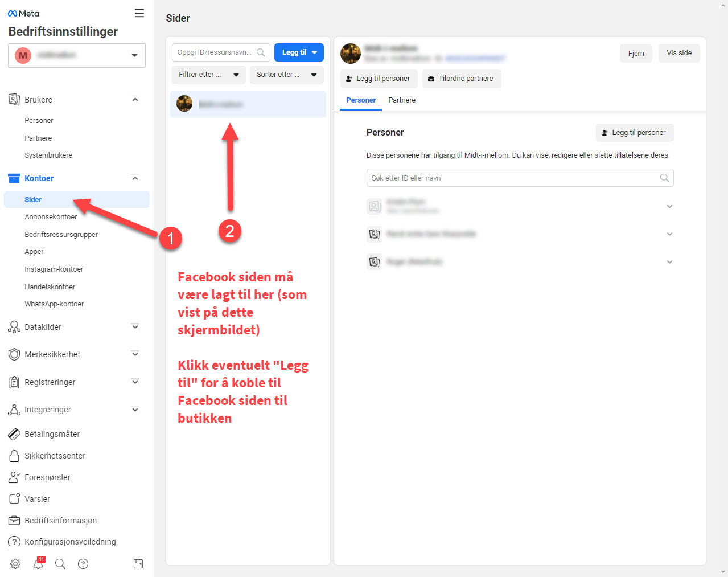Image resolution: width=728 pixels, height=577 pixels.
Task: Expand the Merkesikkerhet section
Action: point(135,354)
